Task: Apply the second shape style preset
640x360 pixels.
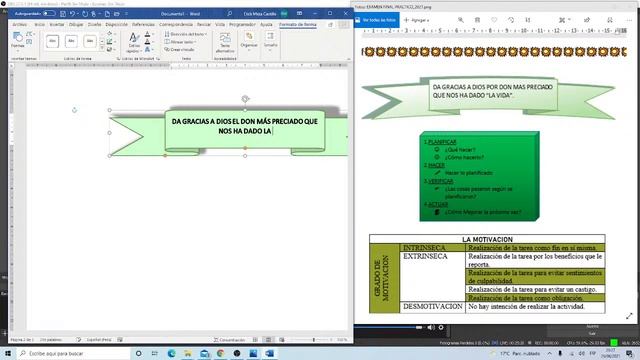Action: click(71, 41)
